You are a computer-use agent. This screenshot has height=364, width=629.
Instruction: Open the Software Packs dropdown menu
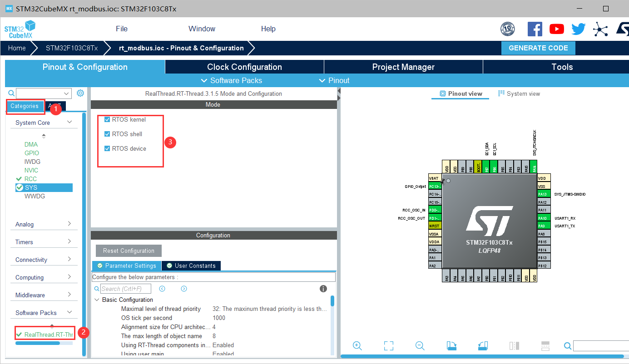[232, 80]
